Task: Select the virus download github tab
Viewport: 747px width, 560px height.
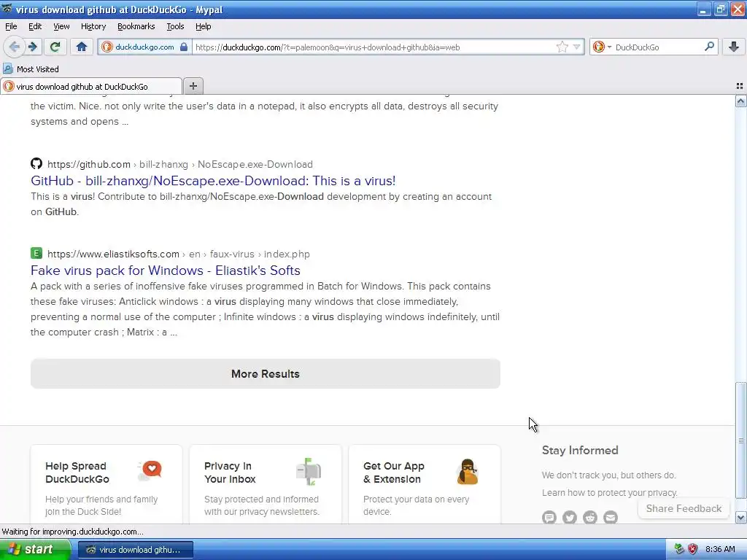Action: 90,87
